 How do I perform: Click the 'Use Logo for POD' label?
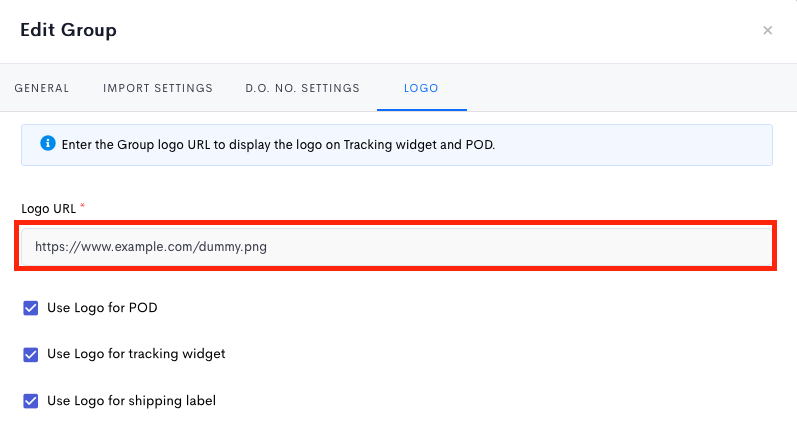pos(102,308)
